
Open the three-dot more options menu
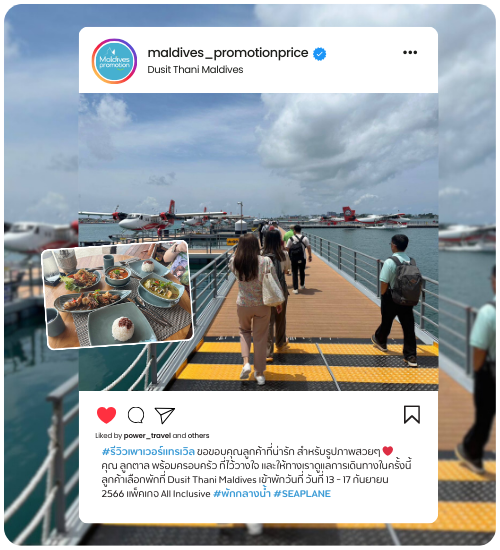(x=410, y=53)
